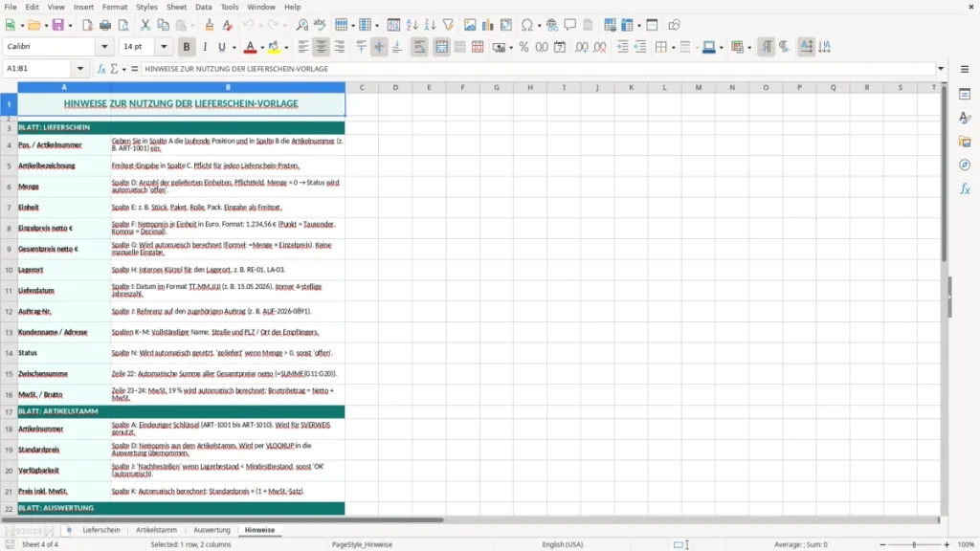Format as percent icon
The image size is (980, 551).
(523, 47)
